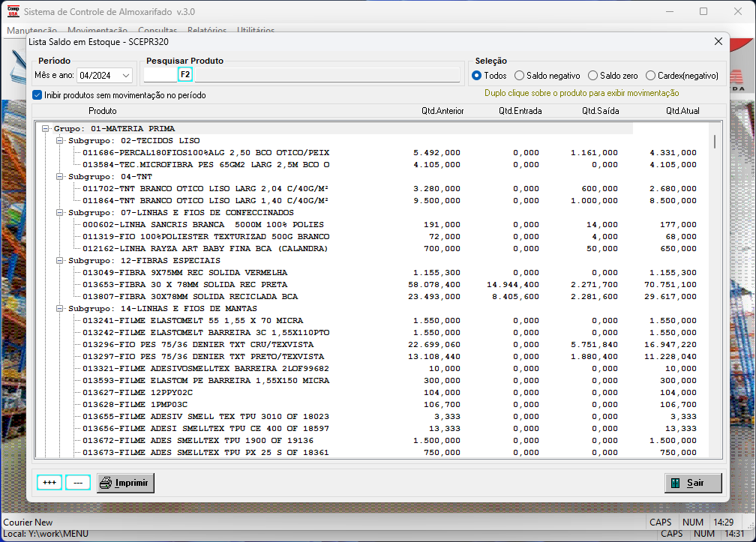The image size is (756, 542).
Task: Click the 5.751,840 output quantity value
Action: 595,345
